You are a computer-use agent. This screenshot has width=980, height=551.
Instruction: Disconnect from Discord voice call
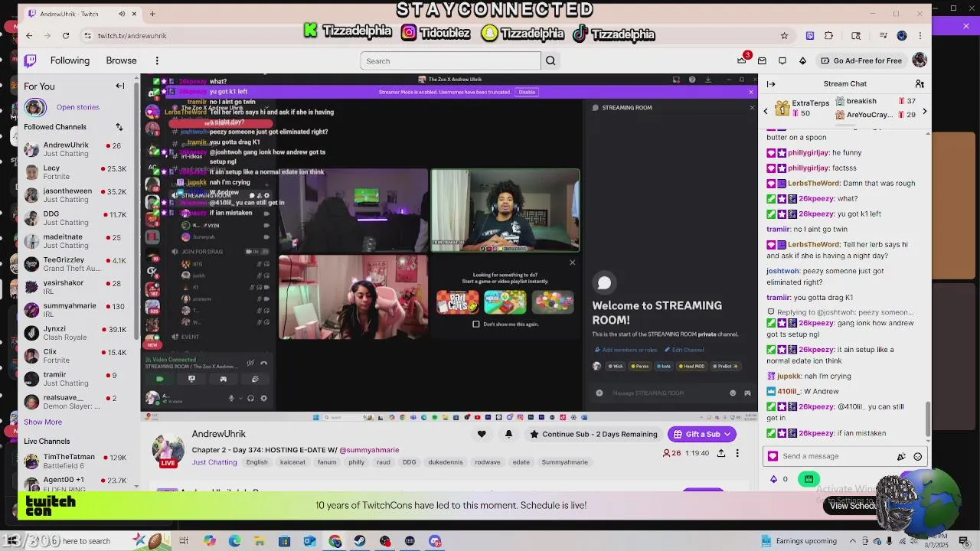coord(264,363)
